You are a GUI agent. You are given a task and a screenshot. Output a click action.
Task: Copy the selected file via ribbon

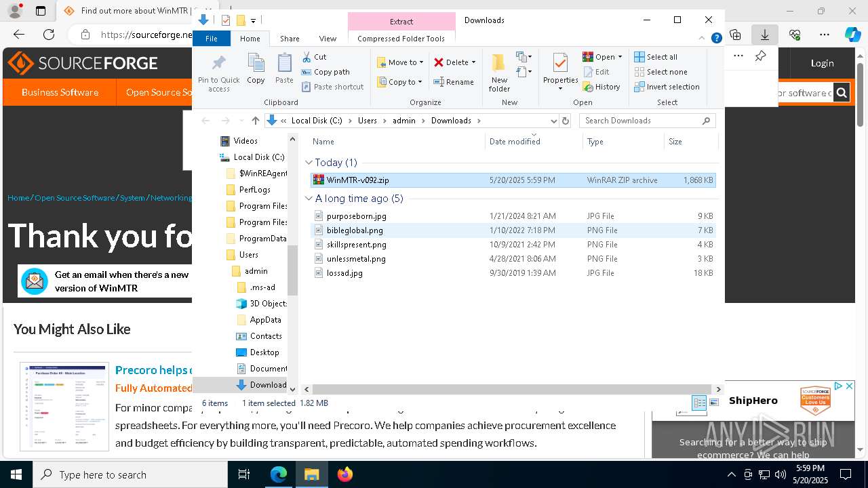[x=256, y=68]
